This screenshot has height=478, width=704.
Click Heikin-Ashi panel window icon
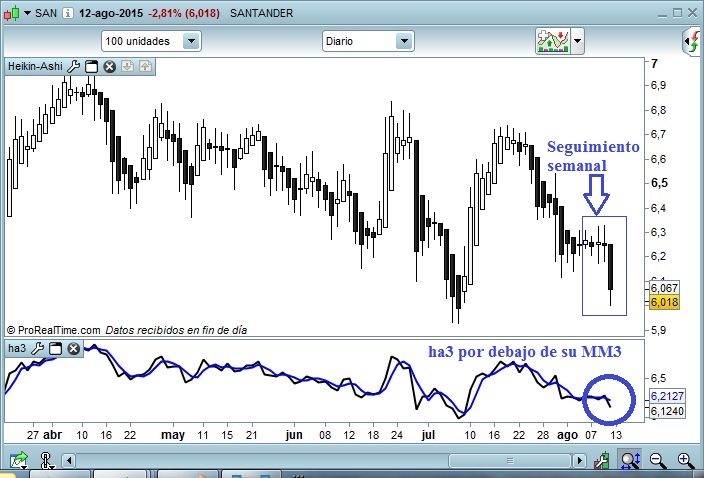pyautogui.click(x=92, y=66)
